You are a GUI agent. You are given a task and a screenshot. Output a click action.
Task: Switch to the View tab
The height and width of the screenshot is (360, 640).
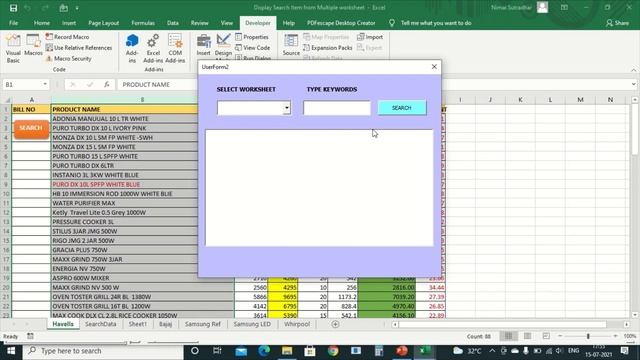227,23
